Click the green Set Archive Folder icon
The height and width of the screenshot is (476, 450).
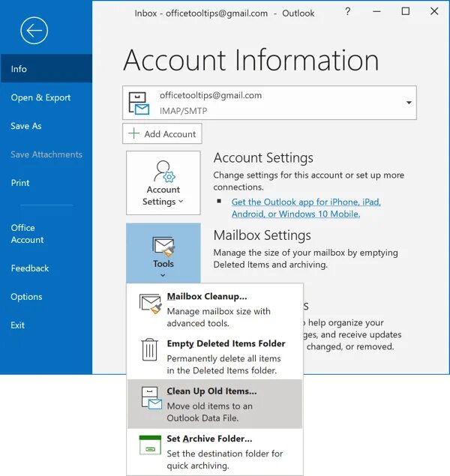[150, 445]
